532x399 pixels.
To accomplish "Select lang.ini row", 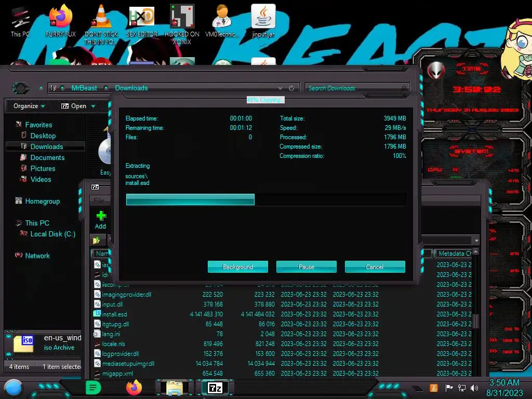I will pos(282,334).
